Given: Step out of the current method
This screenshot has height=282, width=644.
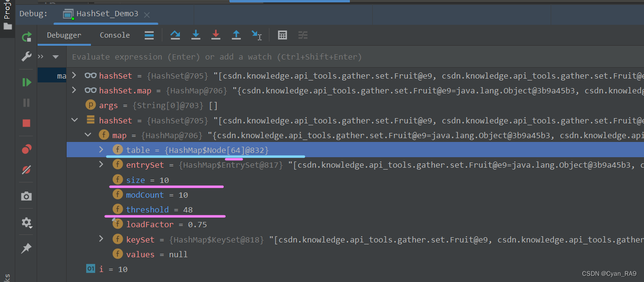Looking at the screenshot, I should tap(237, 35).
